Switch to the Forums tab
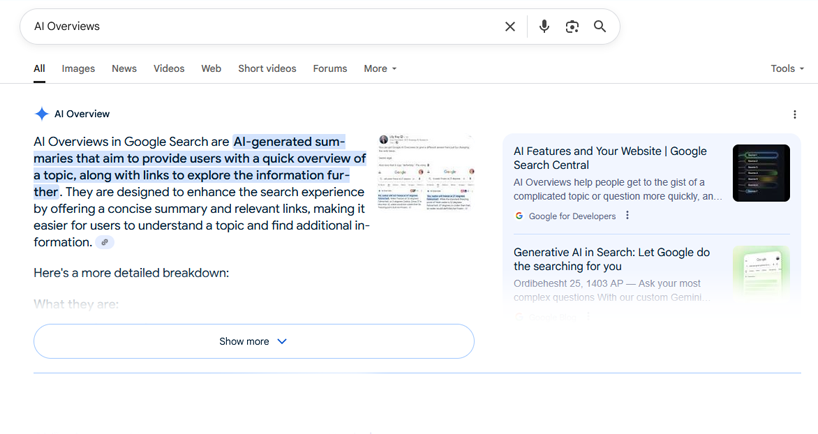The image size is (818, 434). (x=330, y=68)
